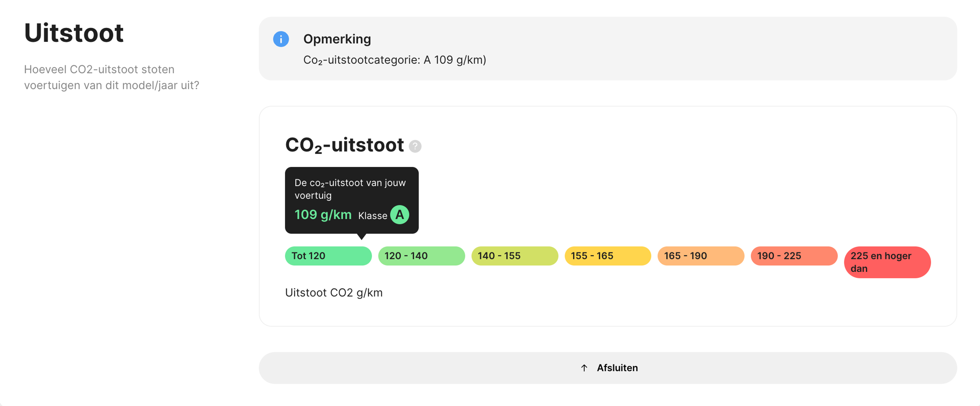Viewport: 980px width, 406px height.
Task: Click the Uitstoot section title
Action: click(74, 33)
